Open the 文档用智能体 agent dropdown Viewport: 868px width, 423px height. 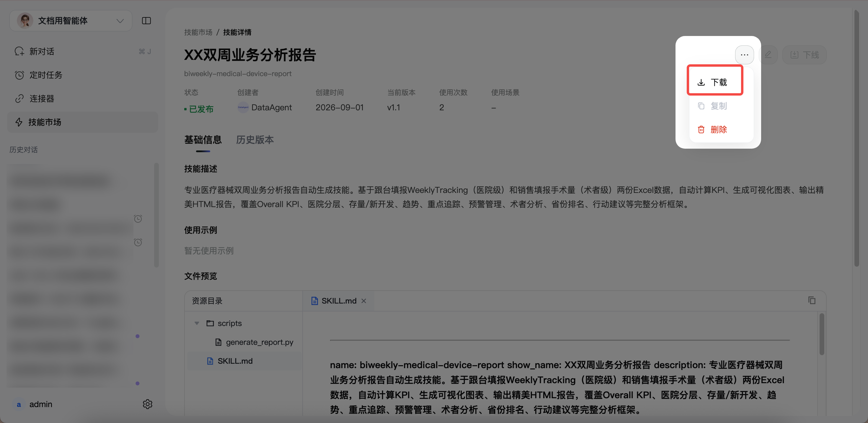[x=71, y=21]
